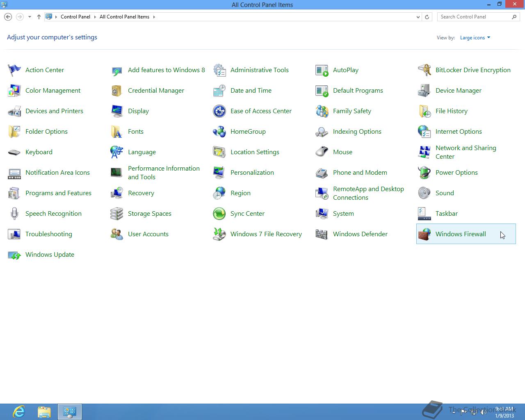The height and width of the screenshot is (420, 525).
Task: Open RemoteApp and Desktop Connections link
Action: (x=368, y=193)
